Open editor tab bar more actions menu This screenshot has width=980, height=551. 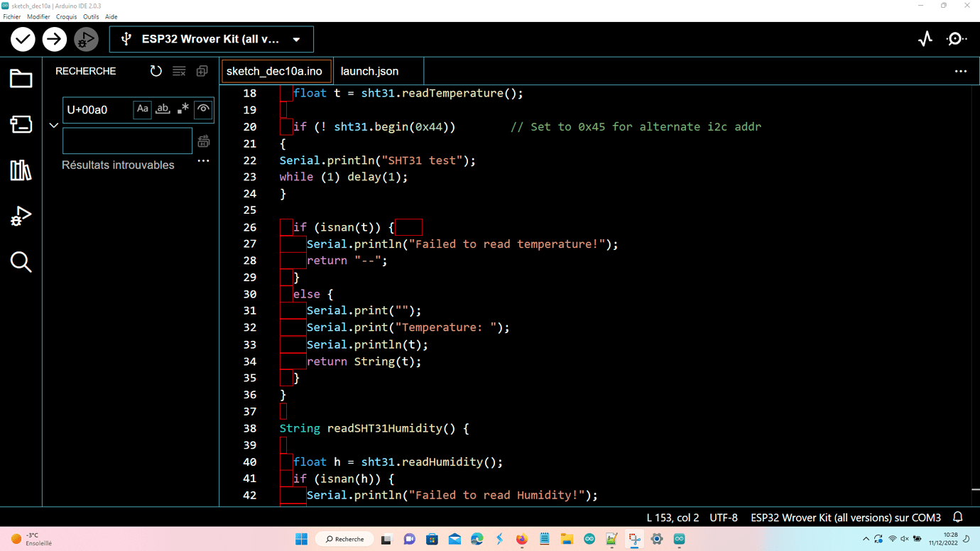[x=961, y=71]
